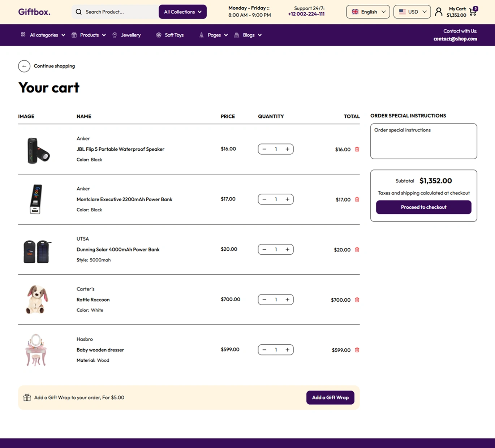Image resolution: width=495 pixels, height=448 pixels.
Task: Increase quantity of Baby wooden dresser
Action: click(x=287, y=350)
